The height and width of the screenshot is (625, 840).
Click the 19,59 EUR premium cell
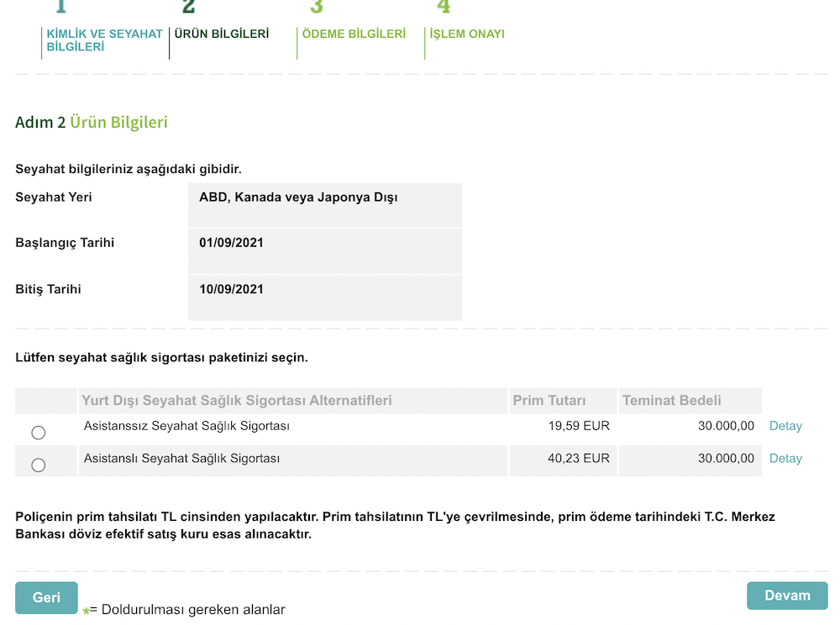point(563,428)
